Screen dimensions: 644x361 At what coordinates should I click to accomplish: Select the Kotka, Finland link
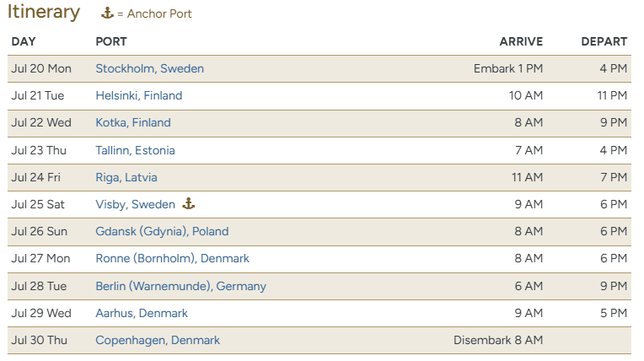pos(133,123)
